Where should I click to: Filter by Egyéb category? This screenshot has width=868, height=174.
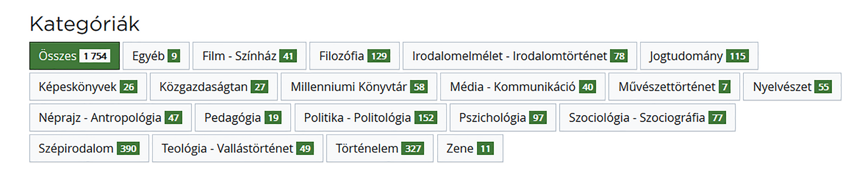pyautogui.click(x=156, y=56)
